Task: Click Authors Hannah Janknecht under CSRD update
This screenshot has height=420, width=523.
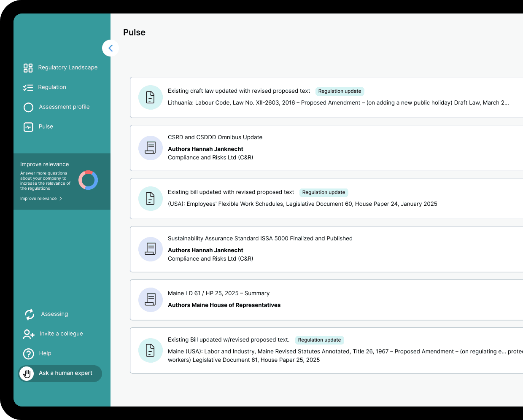Action: (205, 149)
